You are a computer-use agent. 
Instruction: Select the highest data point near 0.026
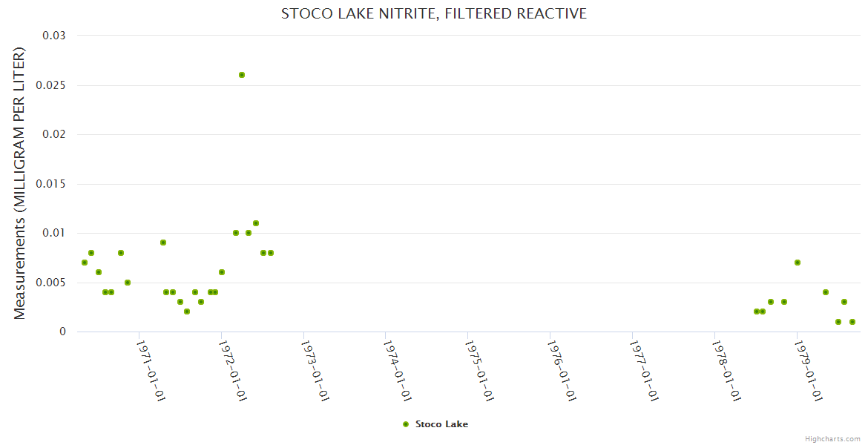tap(242, 75)
